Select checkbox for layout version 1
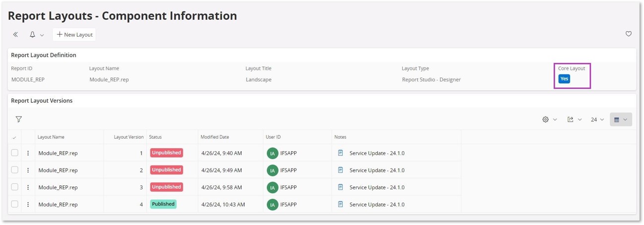644x225 pixels. [15, 153]
